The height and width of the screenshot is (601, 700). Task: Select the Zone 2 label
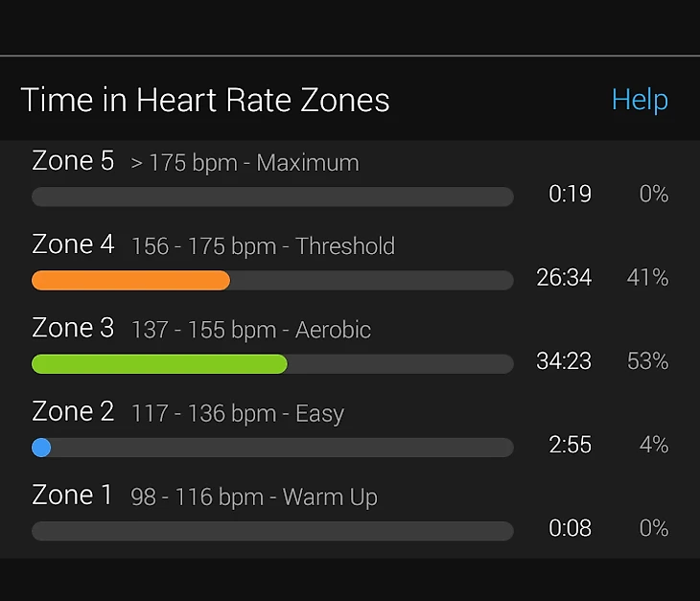pyautogui.click(x=73, y=412)
